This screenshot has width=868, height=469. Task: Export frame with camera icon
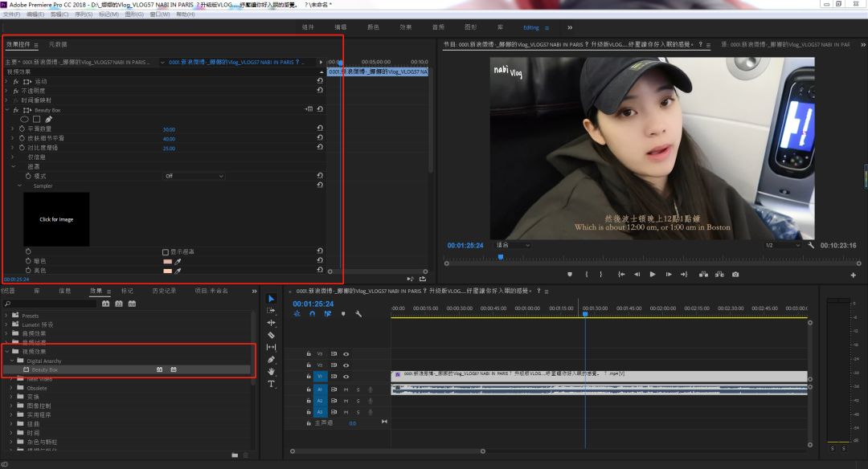[735, 275]
